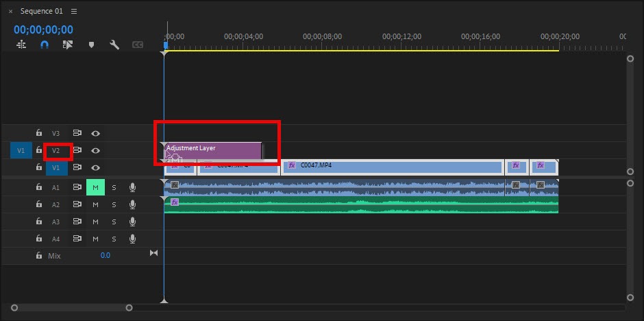
Task: Hide track V3 output with eye icon
Action: pyautogui.click(x=96, y=133)
